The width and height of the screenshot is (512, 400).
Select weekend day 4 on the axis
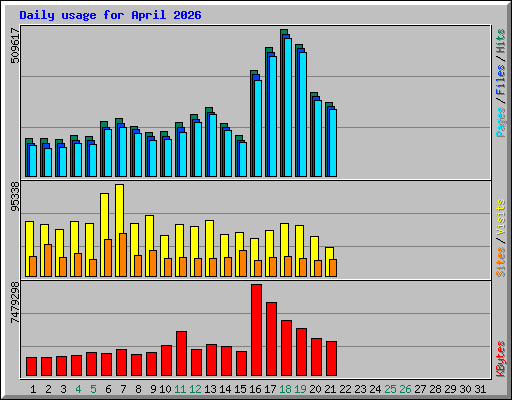pyautogui.click(x=78, y=389)
